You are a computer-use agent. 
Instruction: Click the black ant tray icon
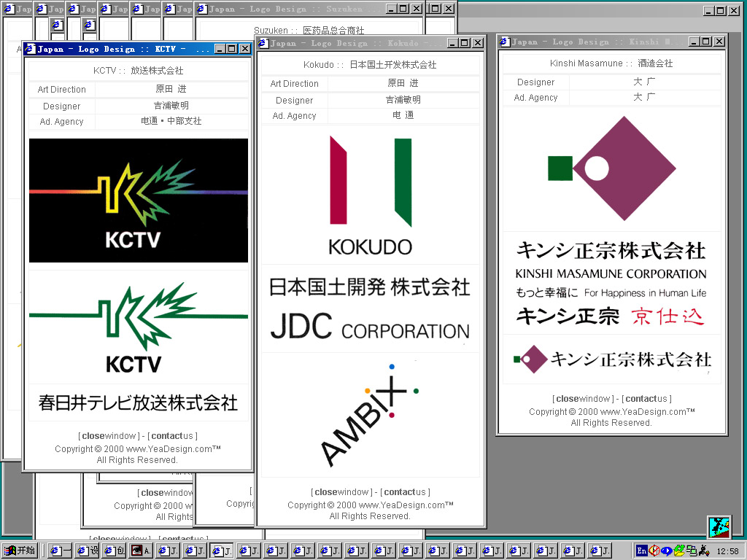704,551
